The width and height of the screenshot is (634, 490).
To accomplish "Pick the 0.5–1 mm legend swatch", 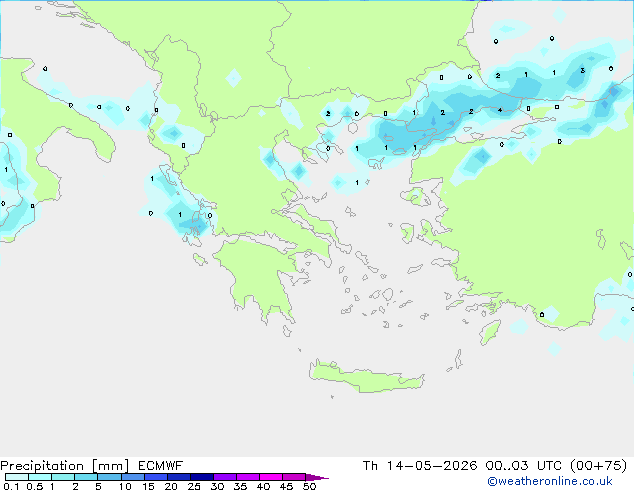I will tap(40, 477).
